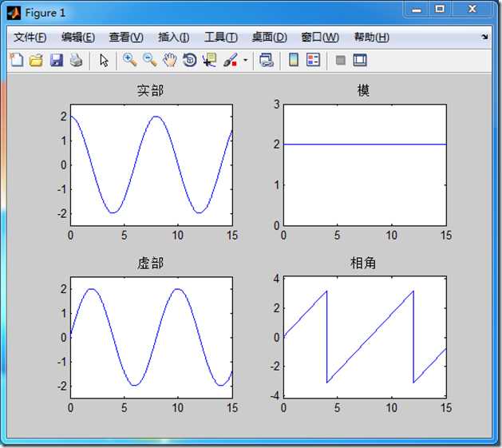
Task: Maximize the Figure 1 window
Action: pos(440,10)
